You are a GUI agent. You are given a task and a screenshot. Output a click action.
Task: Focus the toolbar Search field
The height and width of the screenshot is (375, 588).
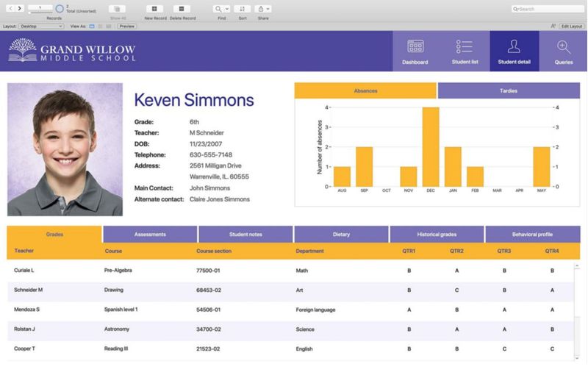(547, 9)
